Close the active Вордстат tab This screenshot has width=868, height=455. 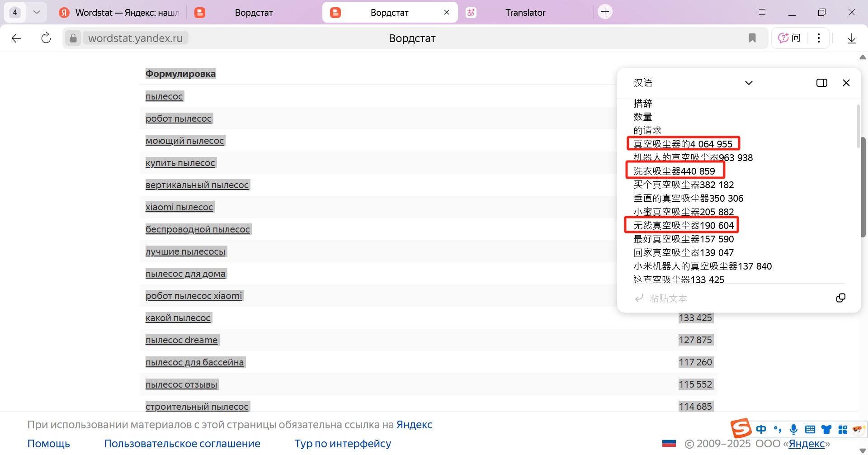[x=447, y=12]
